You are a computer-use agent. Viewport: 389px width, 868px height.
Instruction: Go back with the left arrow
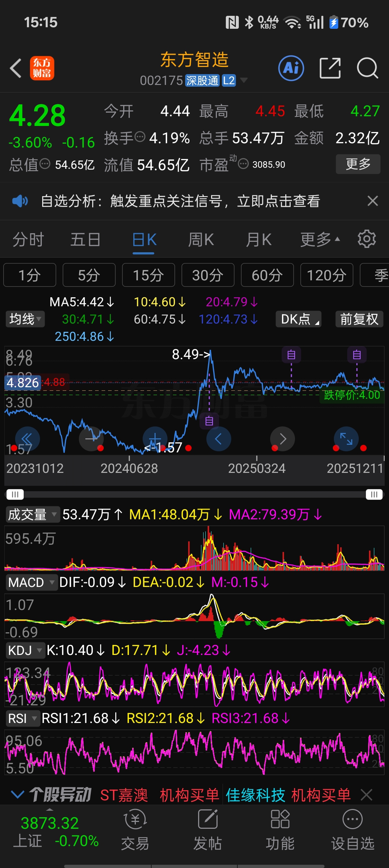15,68
